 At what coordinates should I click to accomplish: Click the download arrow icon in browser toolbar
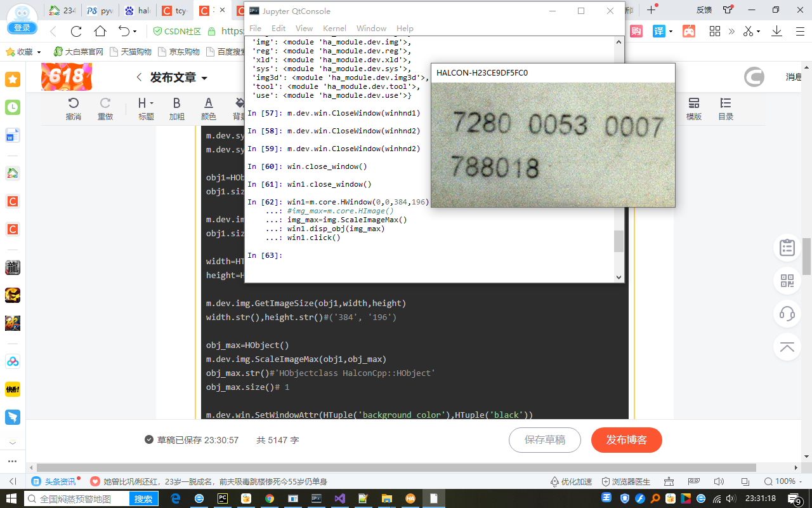click(776, 30)
